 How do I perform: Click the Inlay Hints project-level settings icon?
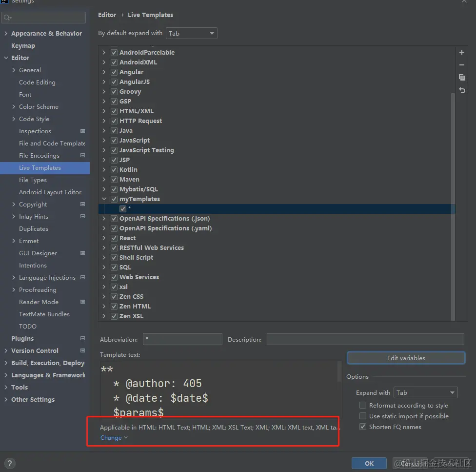(82, 216)
